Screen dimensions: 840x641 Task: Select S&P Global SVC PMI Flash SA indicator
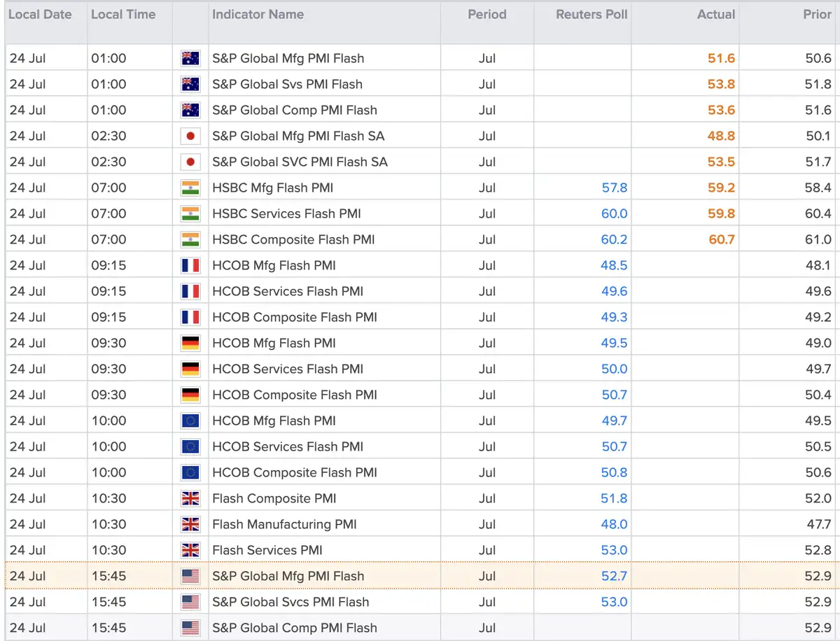click(x=300, y=162)
